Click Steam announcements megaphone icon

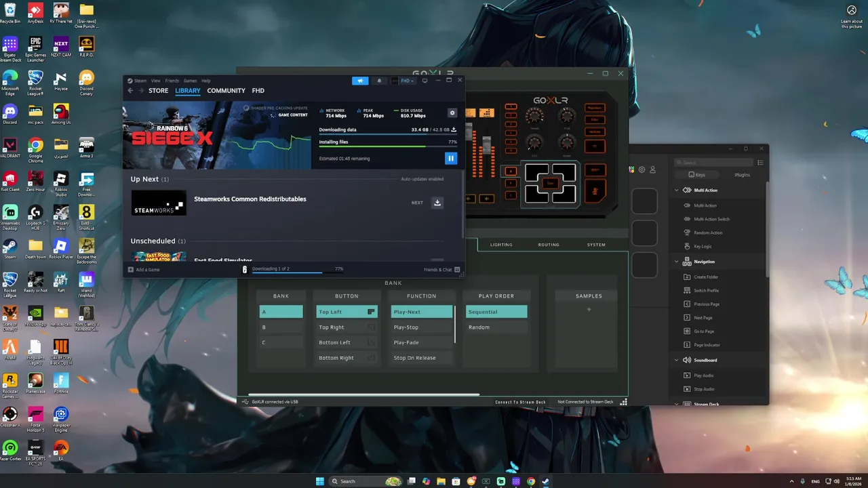pyautogui.click(x=360, y=81)
